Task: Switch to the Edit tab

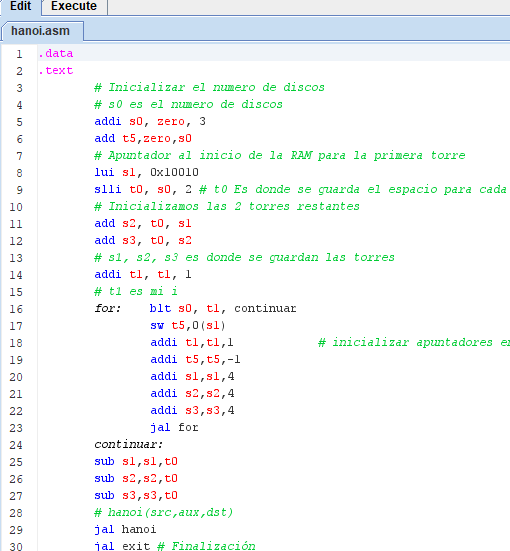Action: (x=20, y=6)
